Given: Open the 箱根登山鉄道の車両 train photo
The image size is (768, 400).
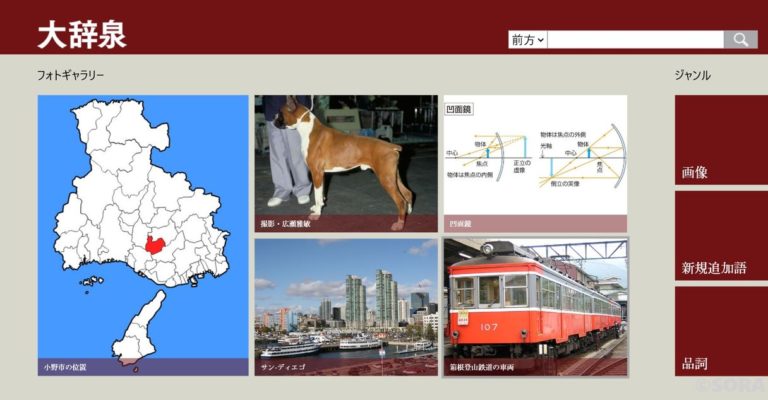Looking at the screenshot, I should [535, 307].
